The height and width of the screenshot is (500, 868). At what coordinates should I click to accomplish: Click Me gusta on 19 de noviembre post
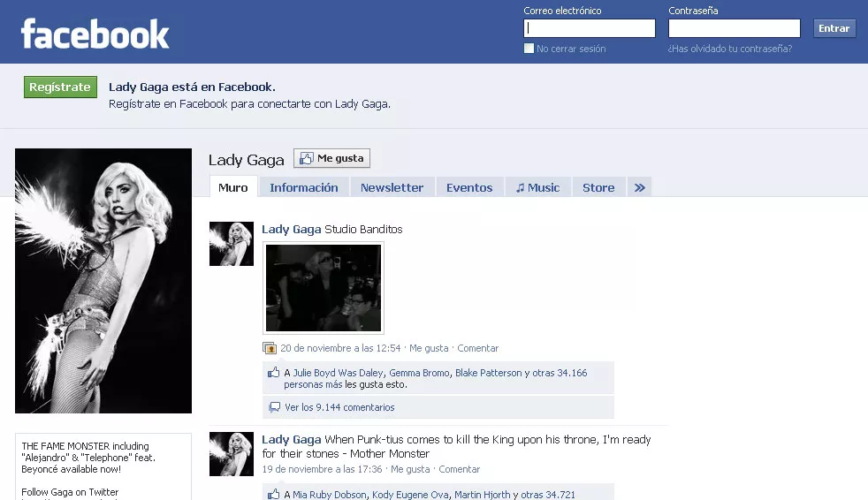[410, 469]
